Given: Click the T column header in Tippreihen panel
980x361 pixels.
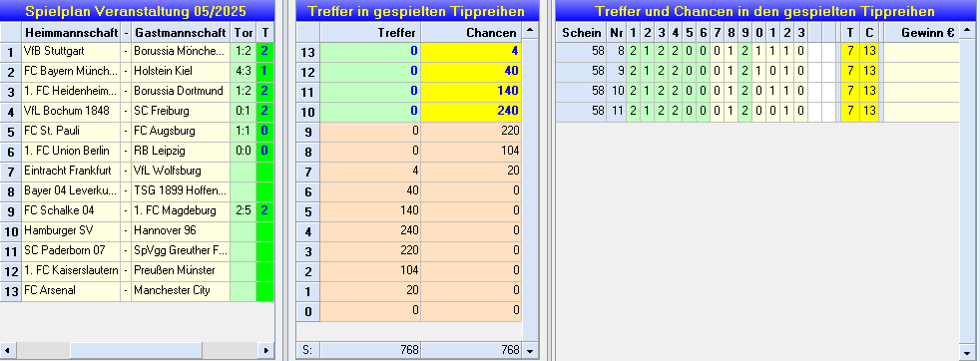Looking at the screenshot, I should [x=850, y=33].
